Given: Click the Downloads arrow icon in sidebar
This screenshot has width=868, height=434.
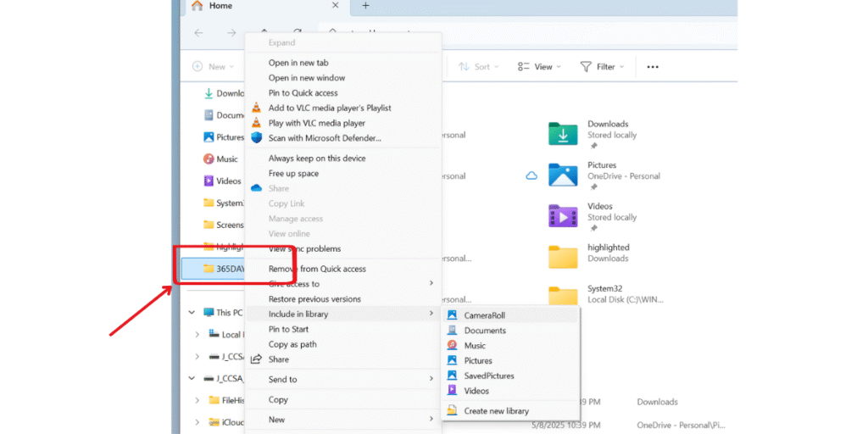Looking at the screenshot, I should click(x=209, y=93).
